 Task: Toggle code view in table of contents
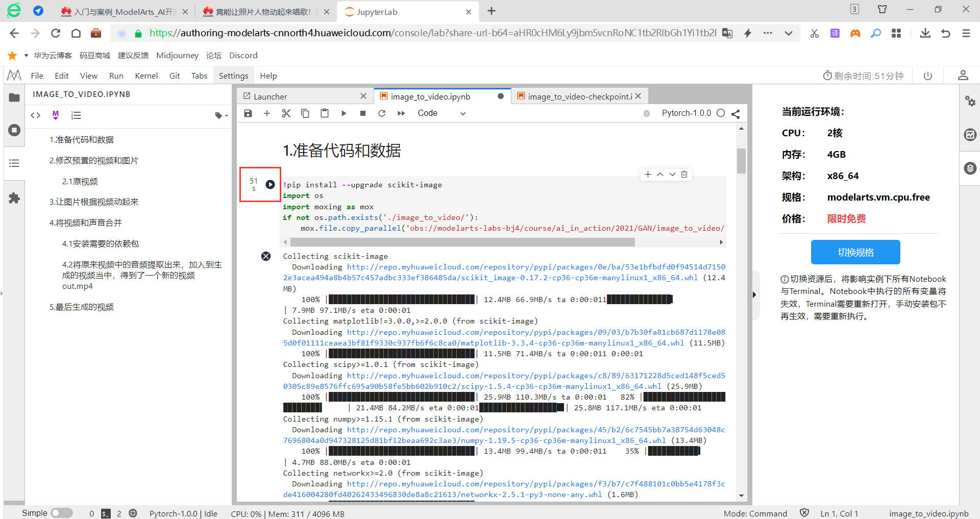[x=36, y=115]
